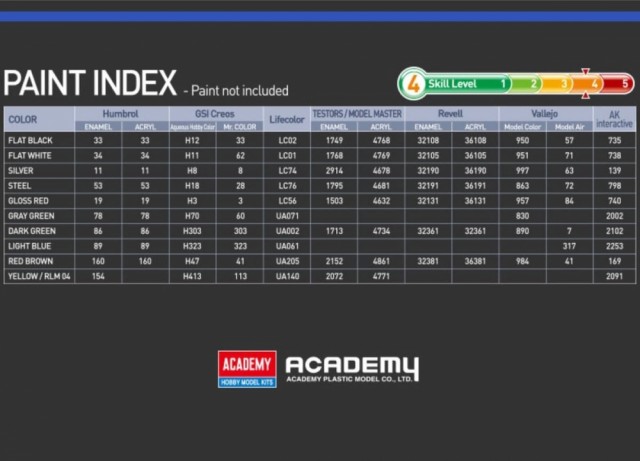Click the red Academy Hobby Model Kits logo
This screenshot has width=640, height=461.
pyautogui.click(x=247, y=369)
